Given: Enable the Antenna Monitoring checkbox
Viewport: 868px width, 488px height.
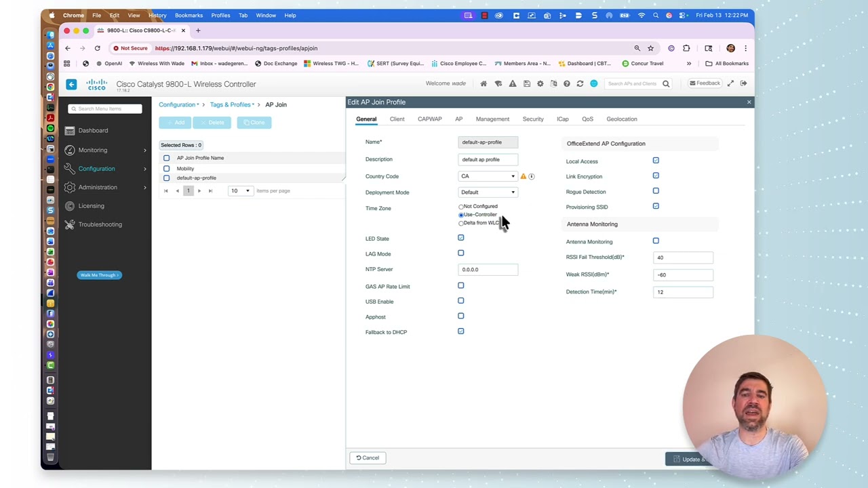Looking at the screenshot, I should point(656,241).
